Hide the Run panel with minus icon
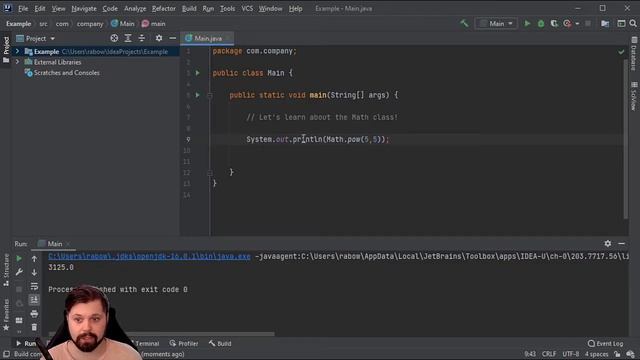 622,244
